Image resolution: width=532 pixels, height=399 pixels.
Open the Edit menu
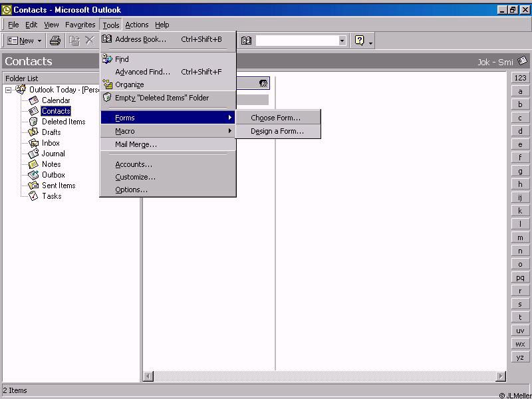point(31,25)
